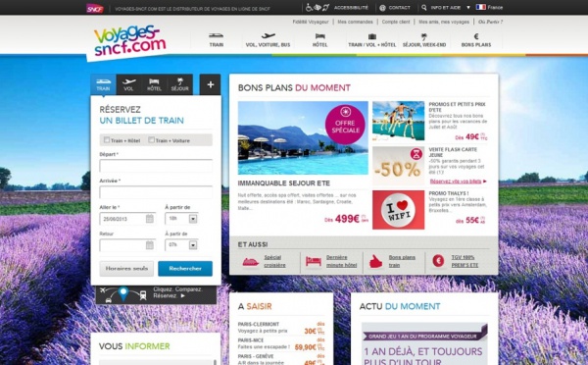The image size is (588, 365).
Task: Click the red euro coin icon
Action: (x=438, y=261)
